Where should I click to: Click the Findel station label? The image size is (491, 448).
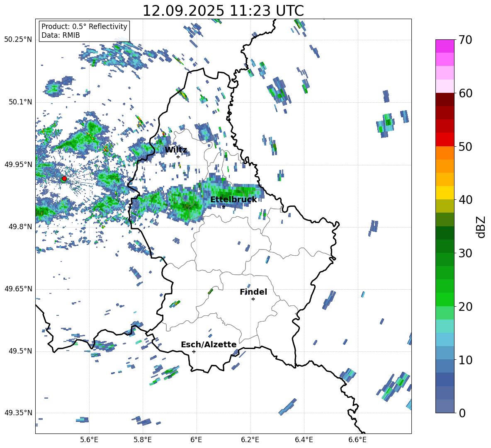click(x=253, y=292)
